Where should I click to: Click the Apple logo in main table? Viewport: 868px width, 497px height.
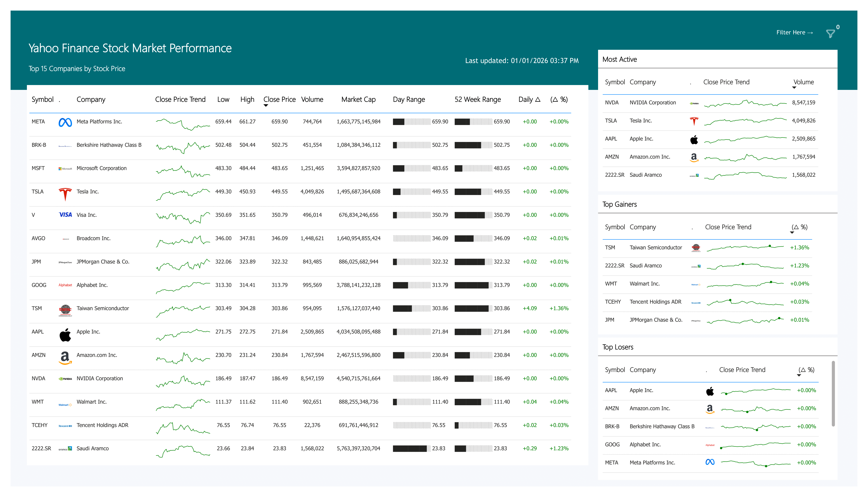(65, 335)
